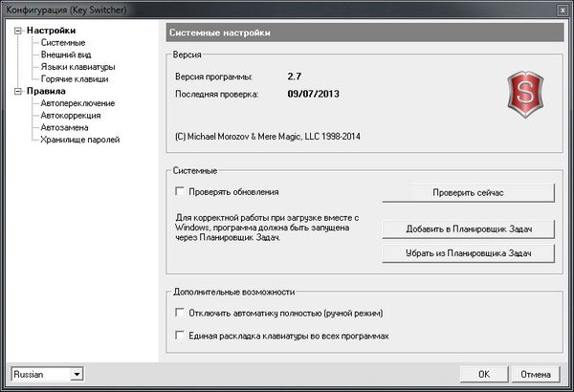Open the Автокоррекция rules page
The image size is (574, 392).
(72, 116)
